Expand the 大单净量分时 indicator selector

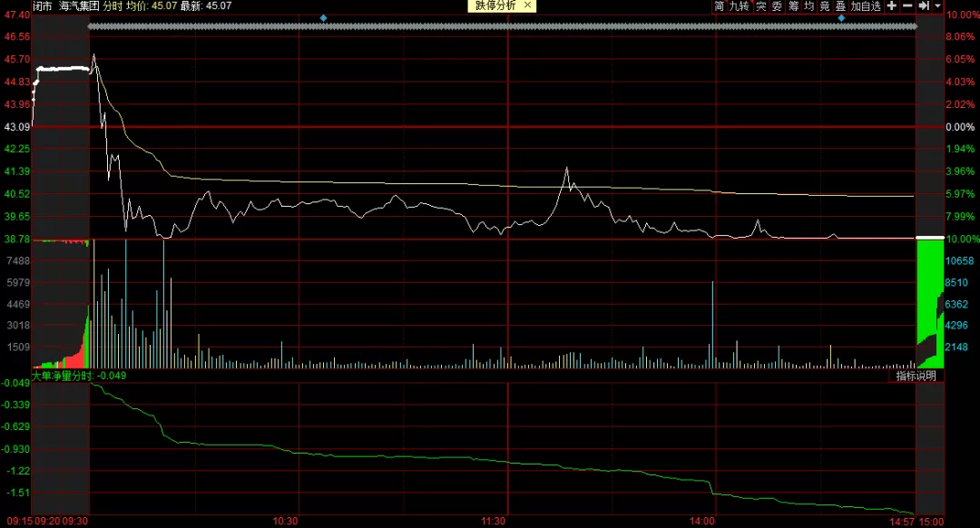[62, 375]
